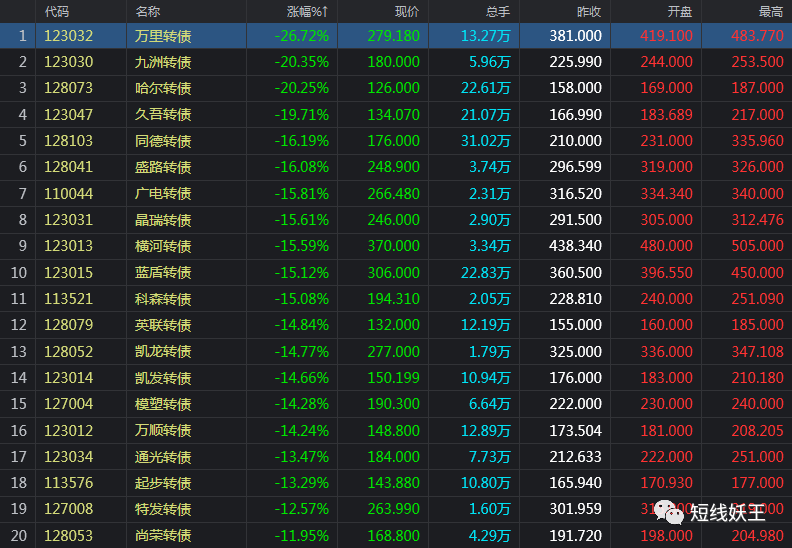Click code 123015
This screenshot has height=548, width=792.
pos(69,273)
